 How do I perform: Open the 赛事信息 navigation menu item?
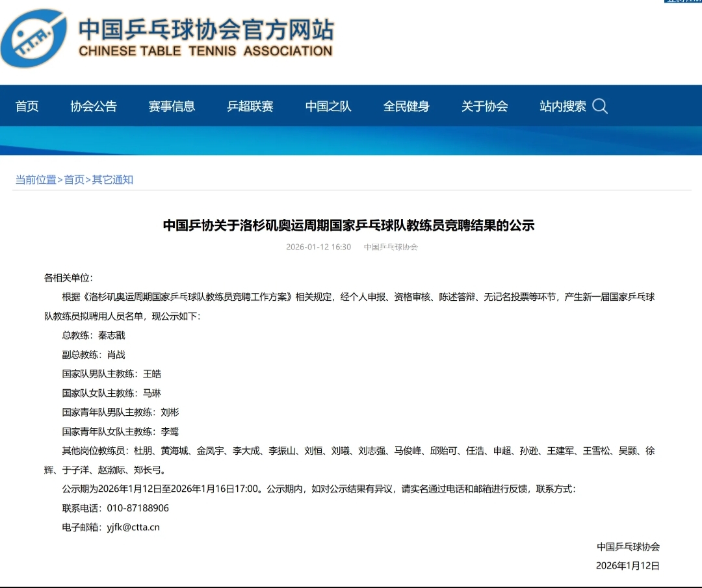tap(173, 106)
